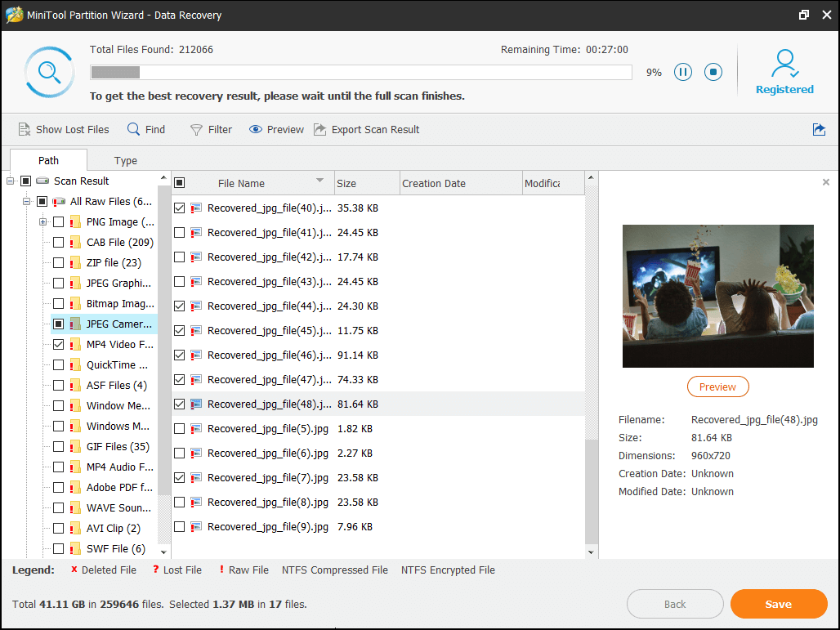Screen dimensions: 840x630
Task: Click the scan progress bar
Action: pyautogui.click(x=361, y=73)
